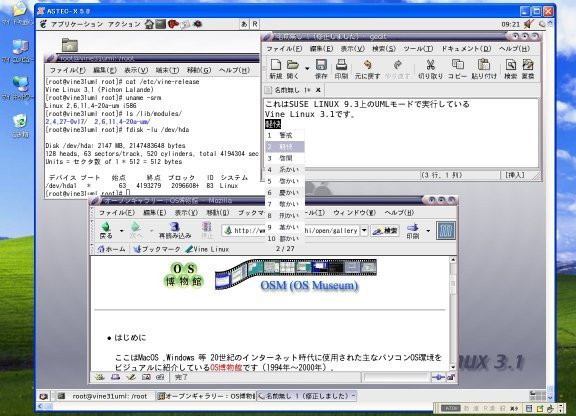Click the Copy icon in gedit toolbar
Viewport: 576px width, 416px height.
click(457, 65)
